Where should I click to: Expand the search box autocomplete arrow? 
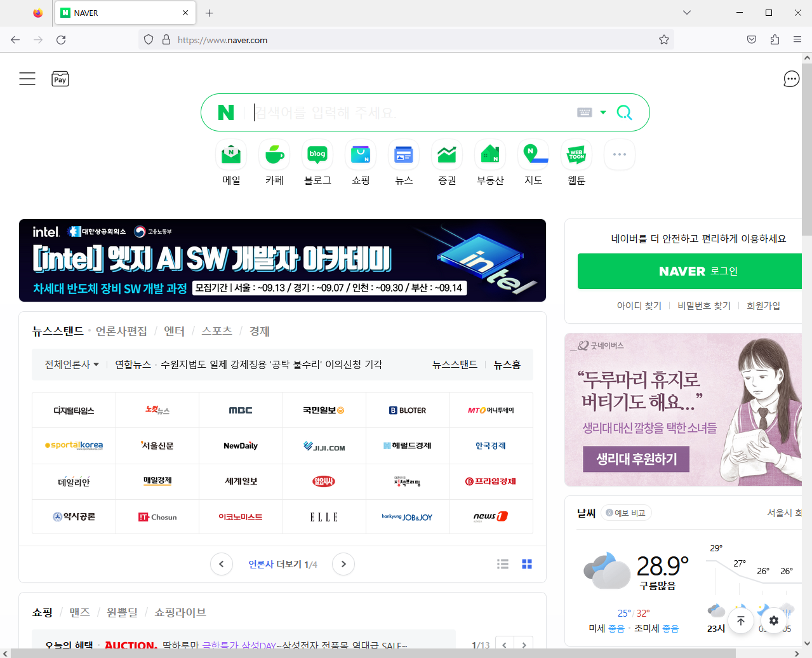tap(603, 112)
